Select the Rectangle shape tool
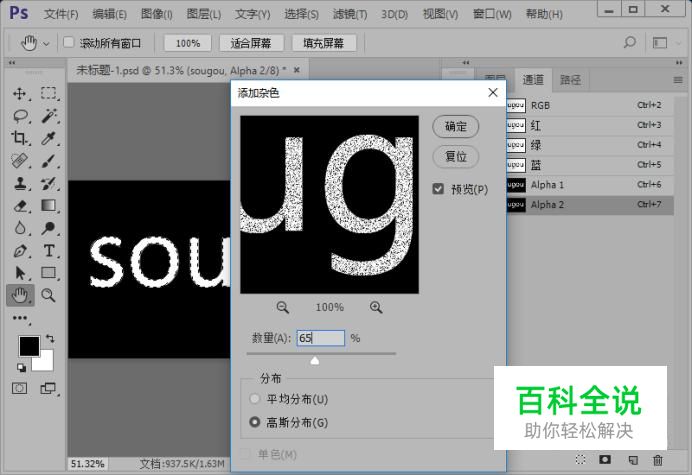 pos(49,273)
